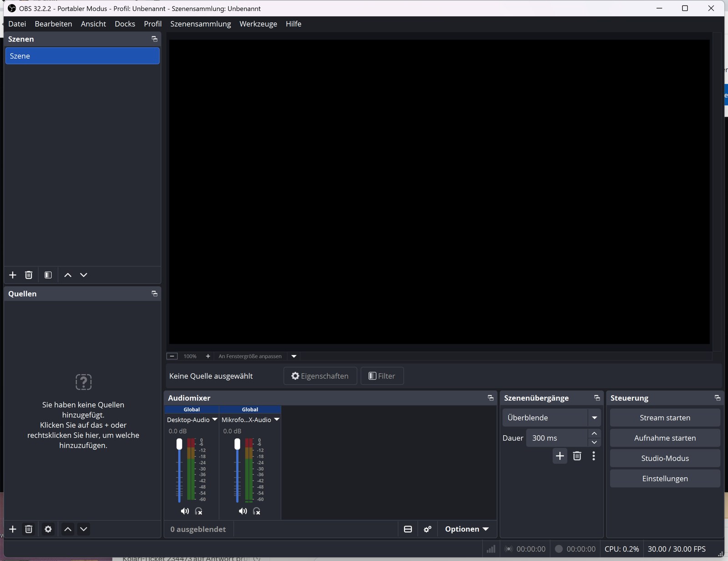Open transition options three-dot menu

(x=594, y=456)
